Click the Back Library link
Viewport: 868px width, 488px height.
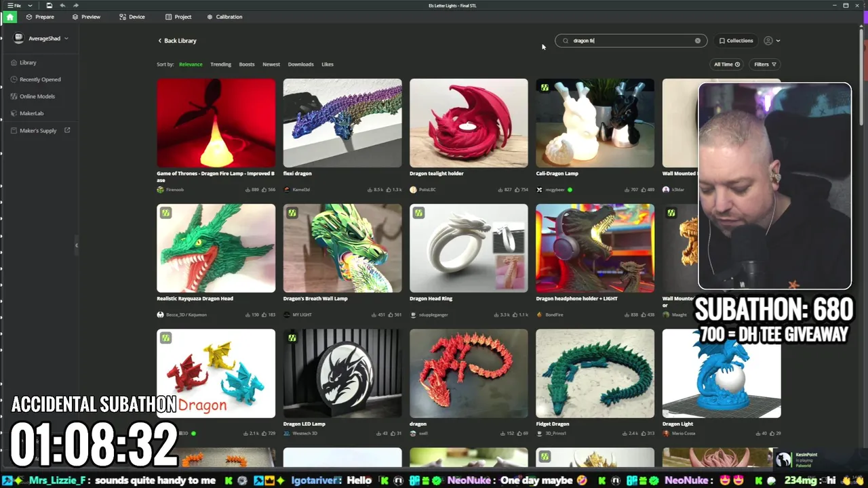[177, 41]
